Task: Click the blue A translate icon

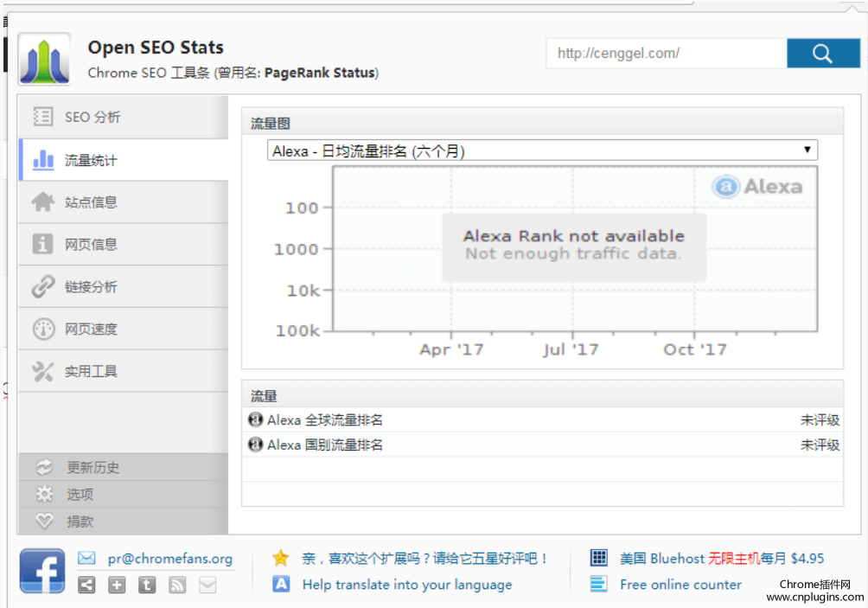Action: (x=281, y=584)
